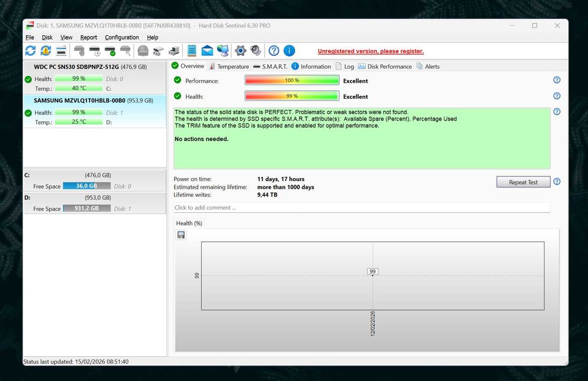Click the Hard Disk Sentinel title bar app icon

click(x=30, y=25)
